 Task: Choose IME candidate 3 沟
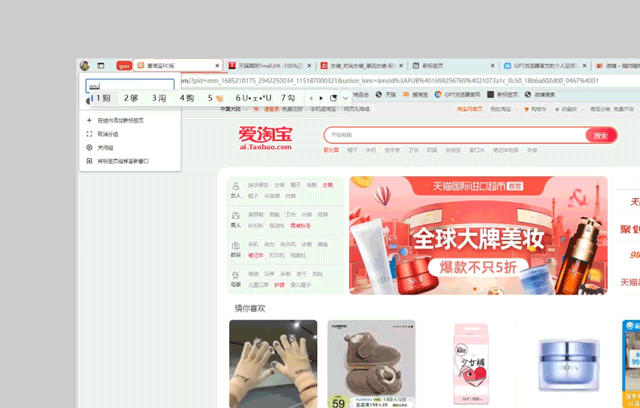[x=159, y=98]
